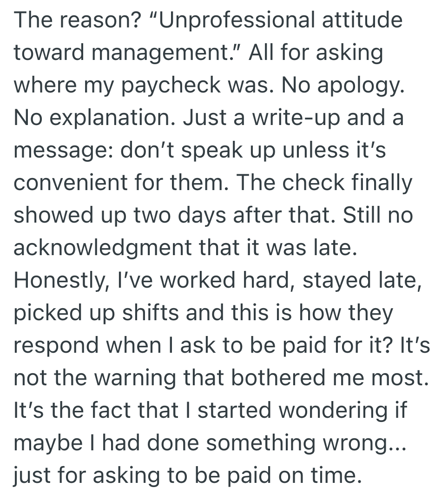448x501 pixels.
Task: Click the words "stayed late,"
Action: [362, 281]
